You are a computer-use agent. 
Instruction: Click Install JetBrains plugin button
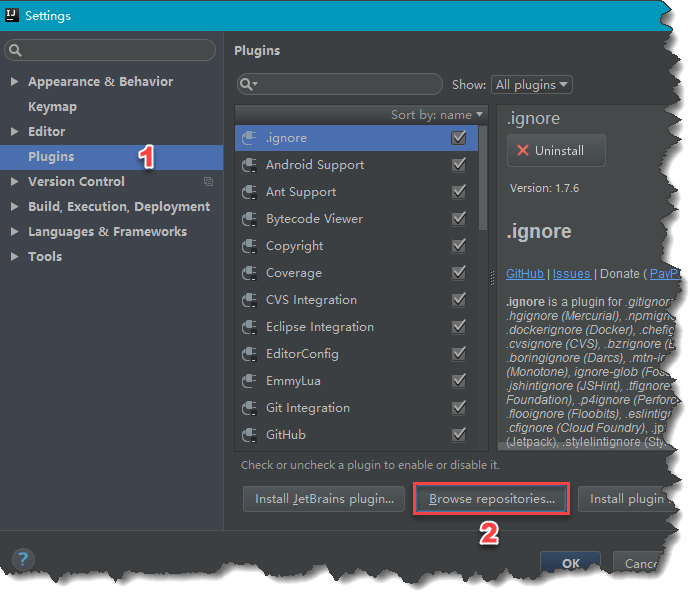324,499
